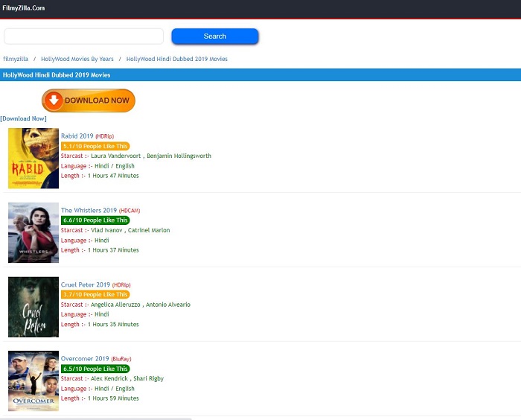521x420 pixels.
Task: Open the Cruel Peter 2019 title link
Action: click(86, 285)
